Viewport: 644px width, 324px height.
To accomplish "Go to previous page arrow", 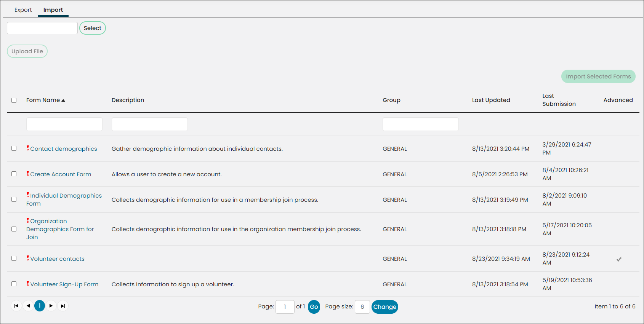I will [x=28, y=306].
